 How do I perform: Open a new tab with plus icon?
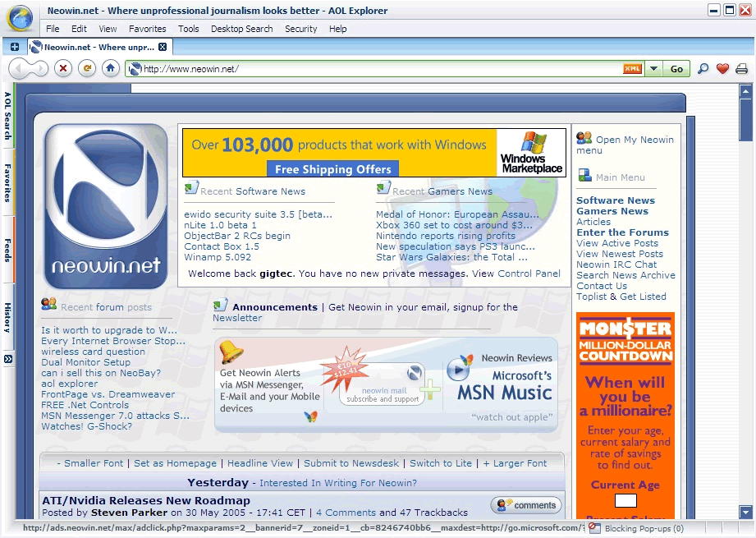(15, 47)
